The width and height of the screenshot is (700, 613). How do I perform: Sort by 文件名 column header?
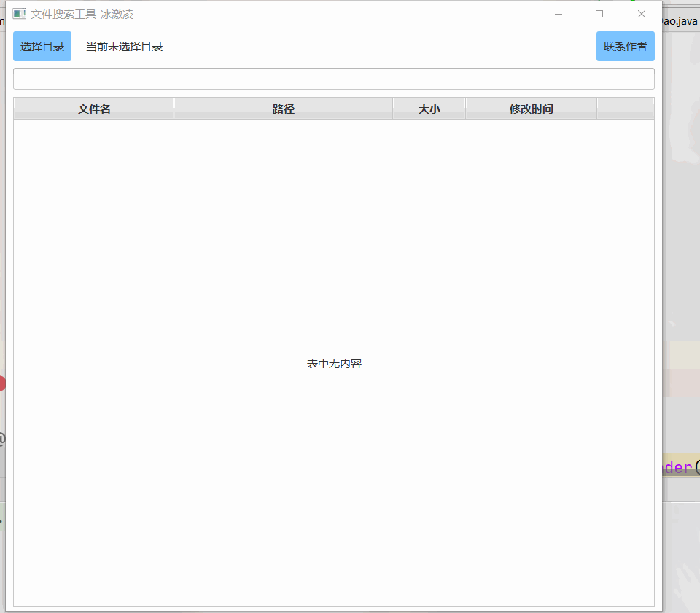[x=94, y=109]
